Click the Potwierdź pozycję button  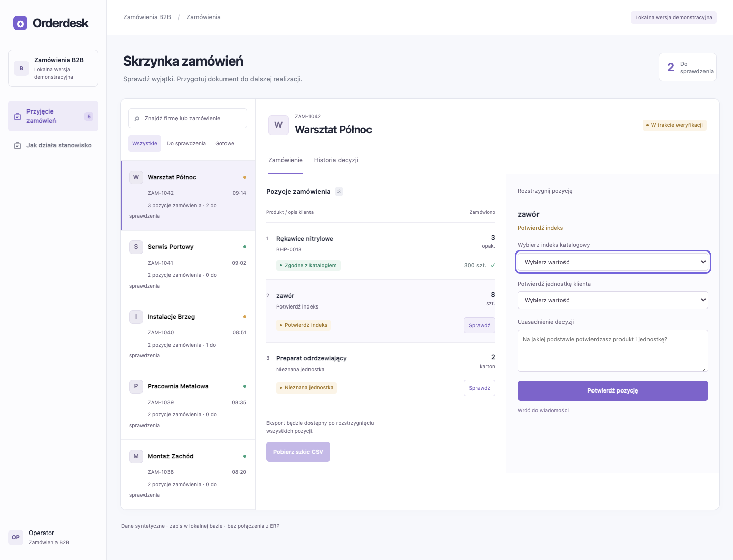click(613, 391)
